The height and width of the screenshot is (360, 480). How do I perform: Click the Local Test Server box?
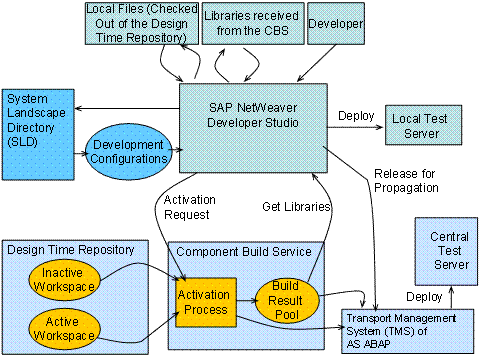click(x=423, y=125)
